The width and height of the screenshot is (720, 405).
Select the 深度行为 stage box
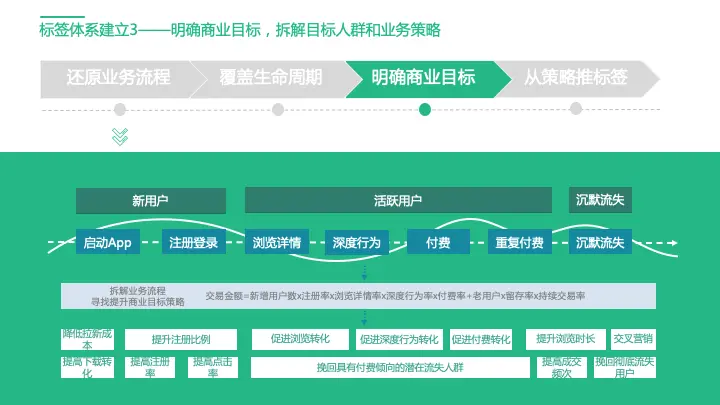click(357, 242)
